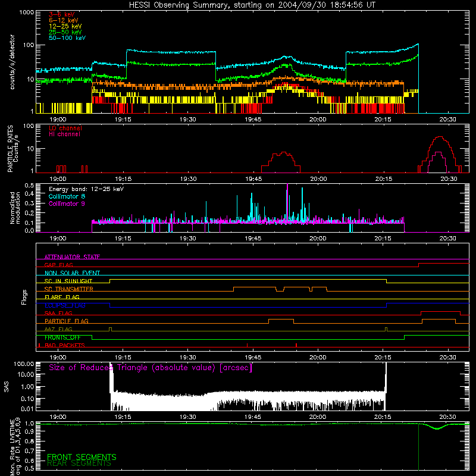Click the 'Flags' axis label
Viewport: 476px width, 476px height.
point(24,297)
